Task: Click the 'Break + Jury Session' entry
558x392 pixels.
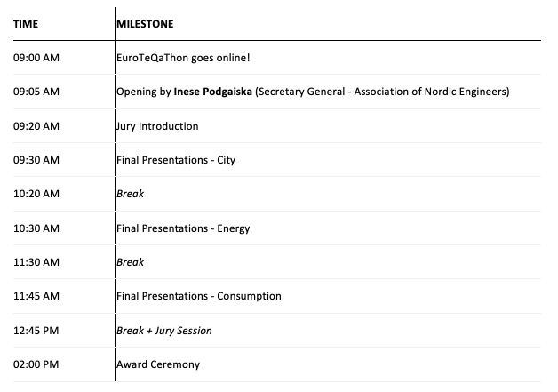Action: 164,331
